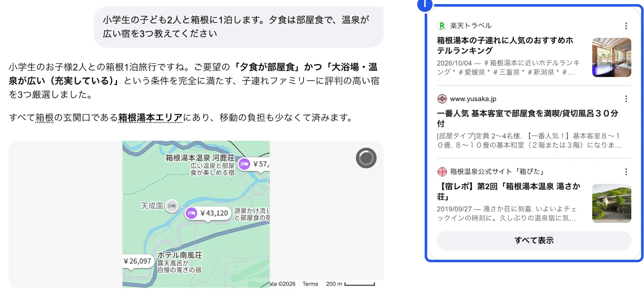The height and width of the screenshot is (293, 644).
Task: Click the 箱根温泉公式サイト red favicon
Action: [442, 172]
